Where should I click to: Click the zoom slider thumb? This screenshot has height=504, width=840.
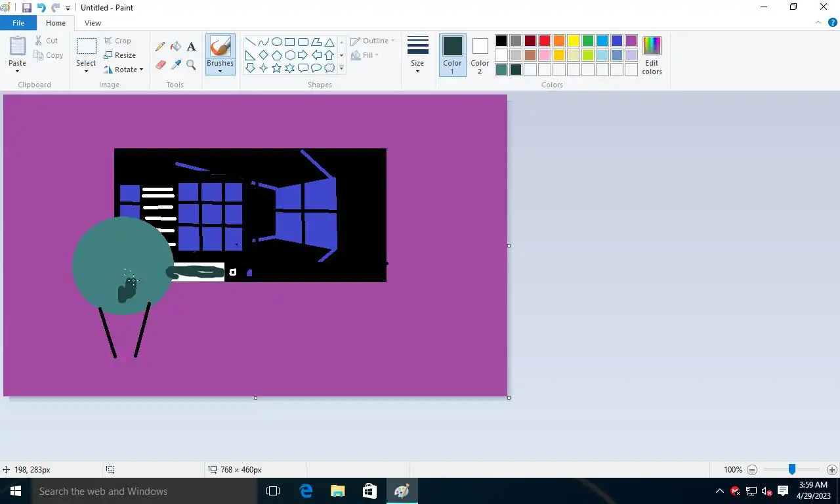pos(792,470)
